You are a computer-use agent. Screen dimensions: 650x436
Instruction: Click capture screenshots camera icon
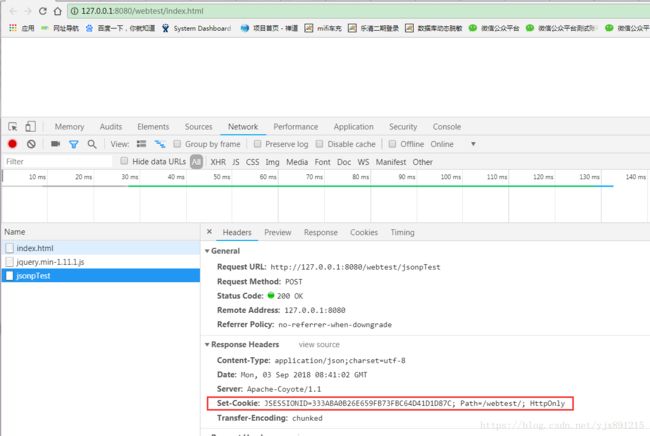(x=55, y=144)
